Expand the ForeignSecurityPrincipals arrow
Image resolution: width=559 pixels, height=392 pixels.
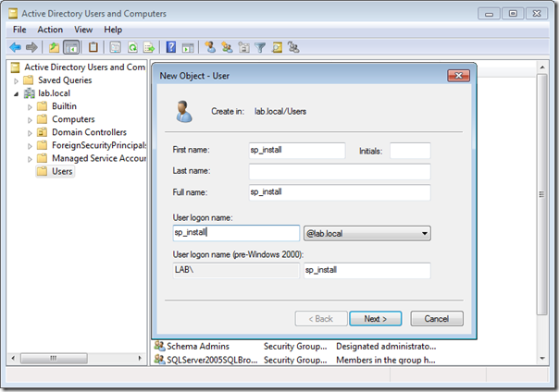pos(30,146)
